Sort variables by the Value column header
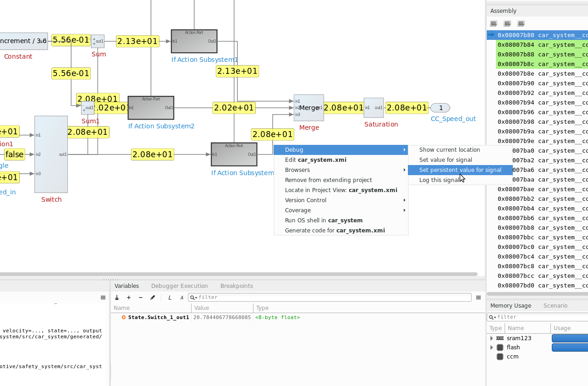 click(x=222, y=308)
